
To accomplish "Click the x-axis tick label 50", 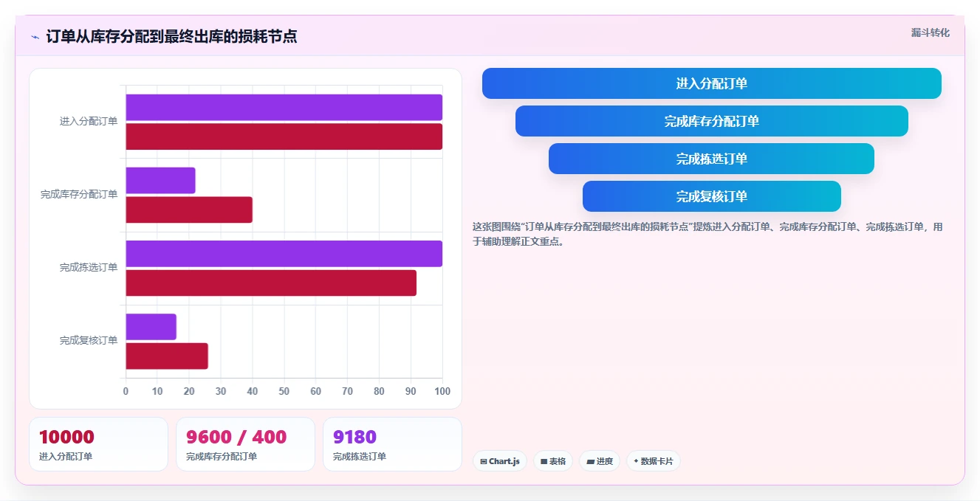I will point(284,391).
